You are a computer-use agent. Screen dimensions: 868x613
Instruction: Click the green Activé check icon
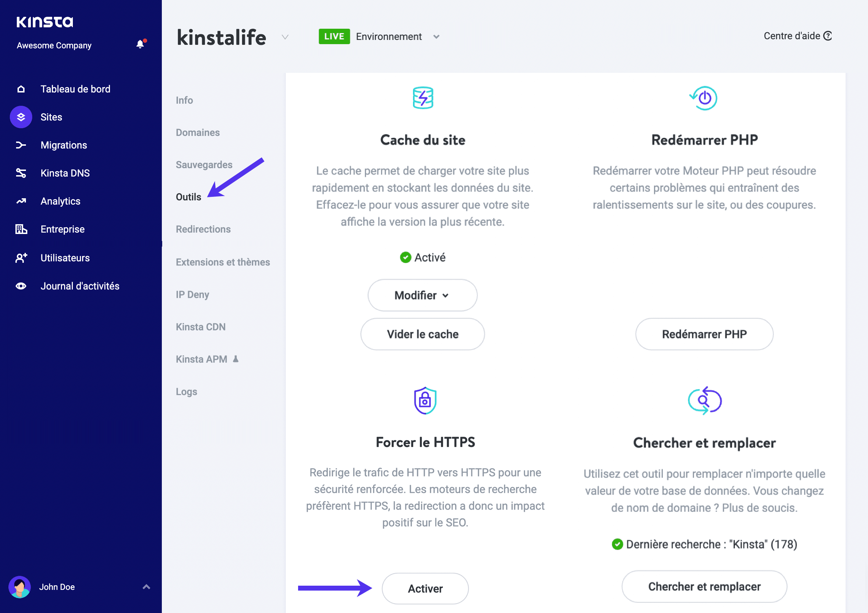pos(405,257)
